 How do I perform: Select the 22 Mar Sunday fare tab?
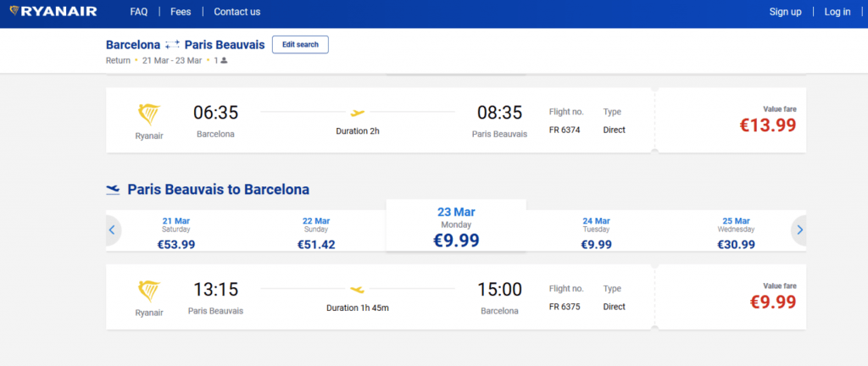[x=316, y=233]
